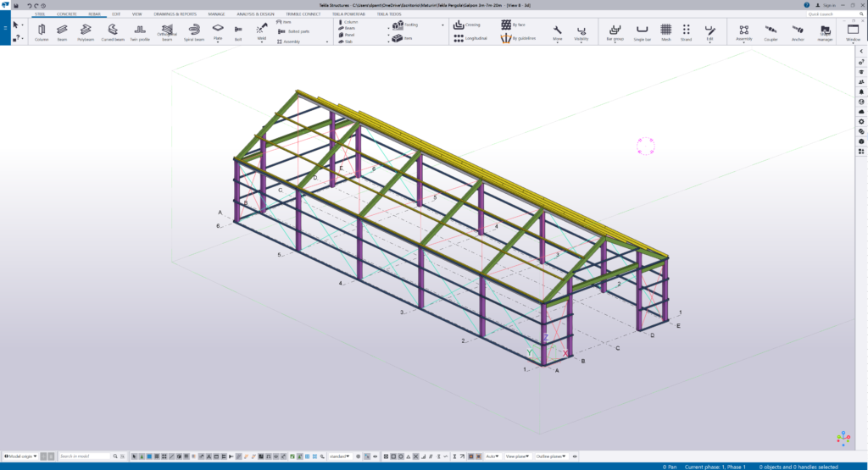Viewport: 868px width, 470px height.
Task: Click the Bolt tool icon
Action: click(x=240, y=30)
